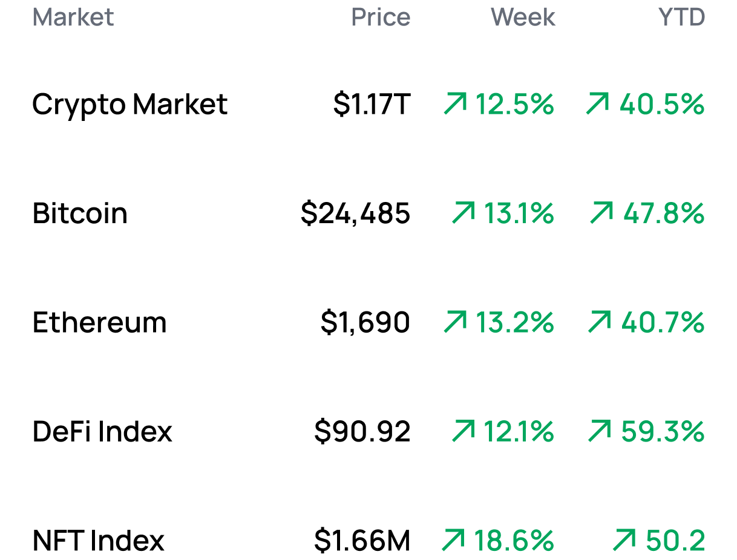The image size is (737, 560).
Task: Click the NFT Index weekly trend arrow
Action: pos(454,540)
